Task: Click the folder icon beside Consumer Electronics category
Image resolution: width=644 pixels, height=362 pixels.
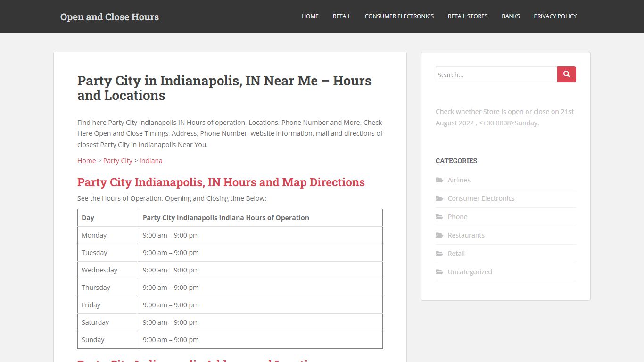Action: (x=439, y=198)
